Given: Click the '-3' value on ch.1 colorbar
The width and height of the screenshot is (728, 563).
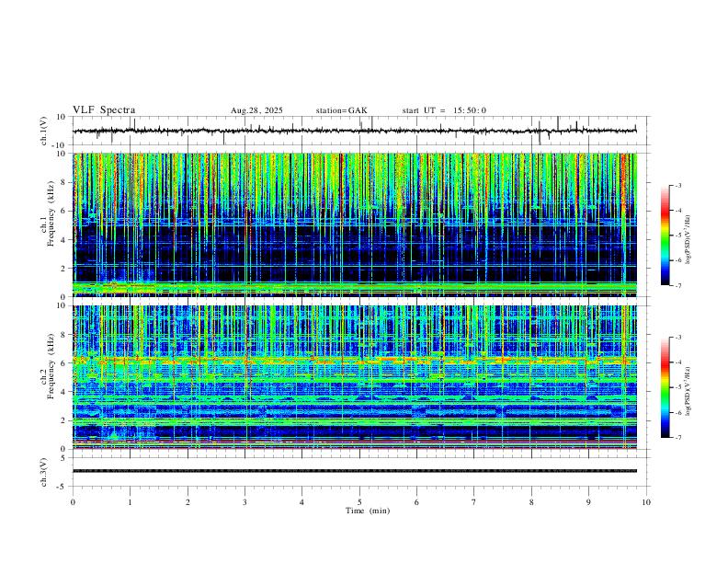Looking at the screenshot, I should pyautogui.click(x=677, y=185).
